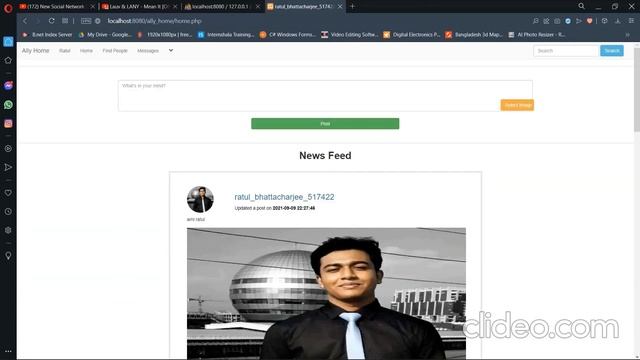Open the ratul_bhattacharjee_517422 profile link
Image resolution: width=640 pixels, height=360 pixels.
tap(284, 197)
